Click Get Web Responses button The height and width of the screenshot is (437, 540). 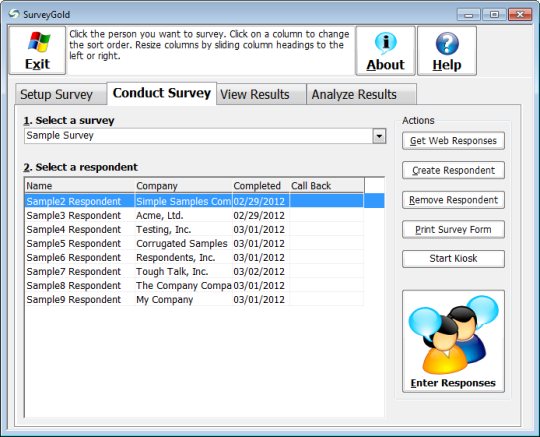pyautogui.click(x=453, y=141)
